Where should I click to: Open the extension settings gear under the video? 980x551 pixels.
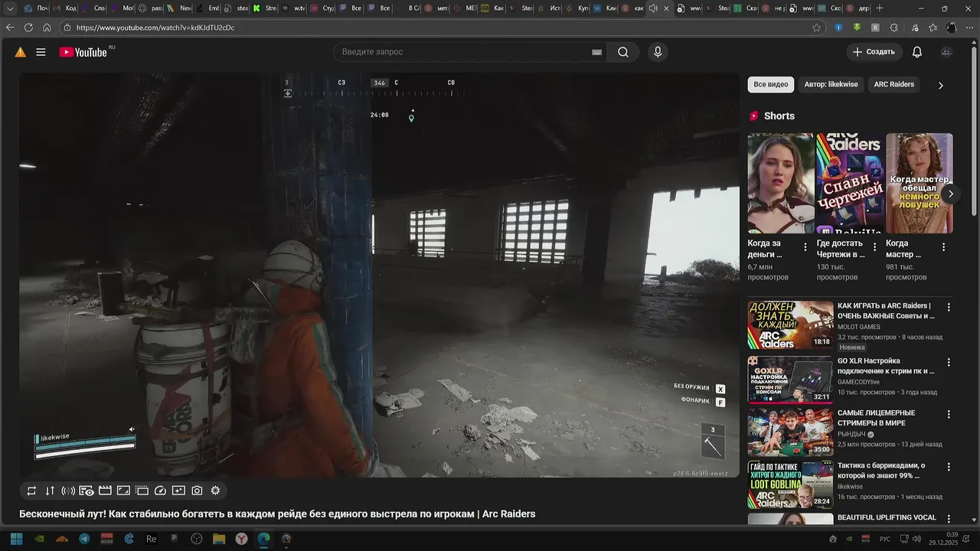point(215,491)
